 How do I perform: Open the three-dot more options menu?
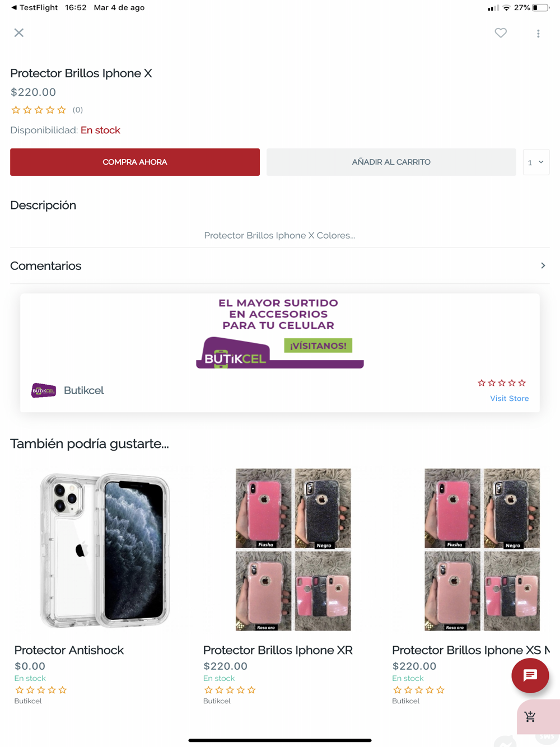(538, 34)
